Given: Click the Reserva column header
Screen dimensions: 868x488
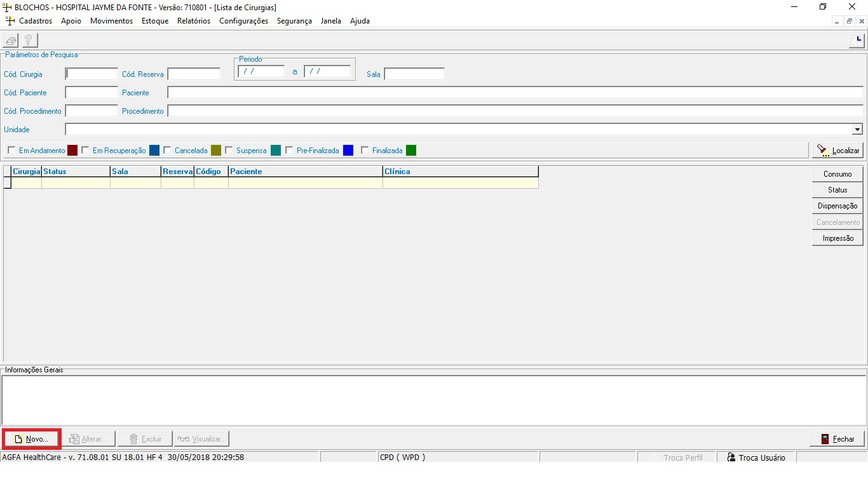Looking at the screenshot, I should tap(178, 172).
